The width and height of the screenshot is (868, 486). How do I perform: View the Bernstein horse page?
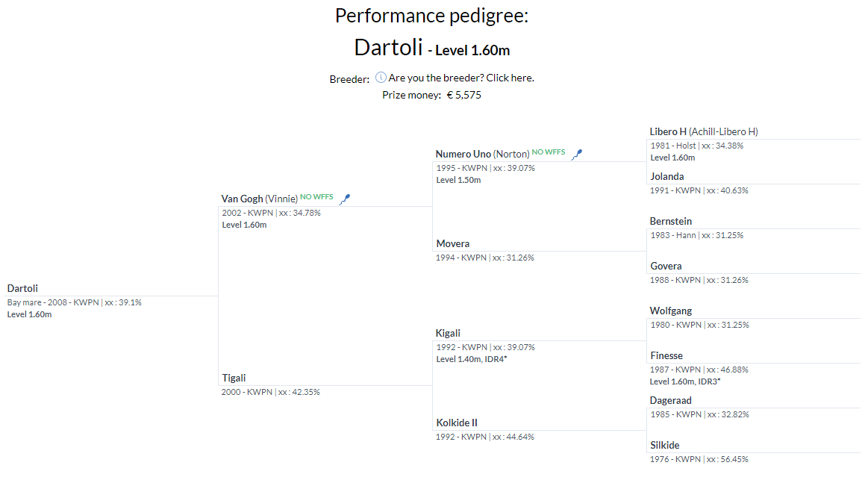670,222
